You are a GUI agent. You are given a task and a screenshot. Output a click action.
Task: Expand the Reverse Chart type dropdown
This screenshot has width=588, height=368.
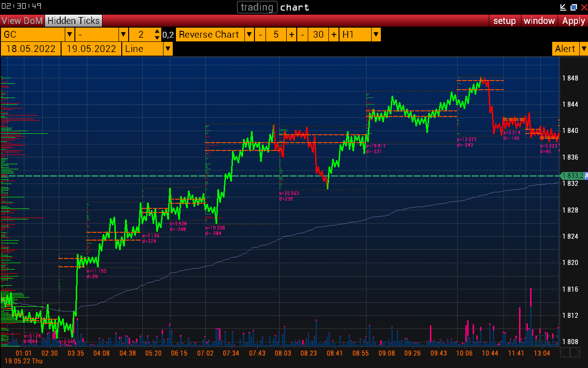pos(249,34)
